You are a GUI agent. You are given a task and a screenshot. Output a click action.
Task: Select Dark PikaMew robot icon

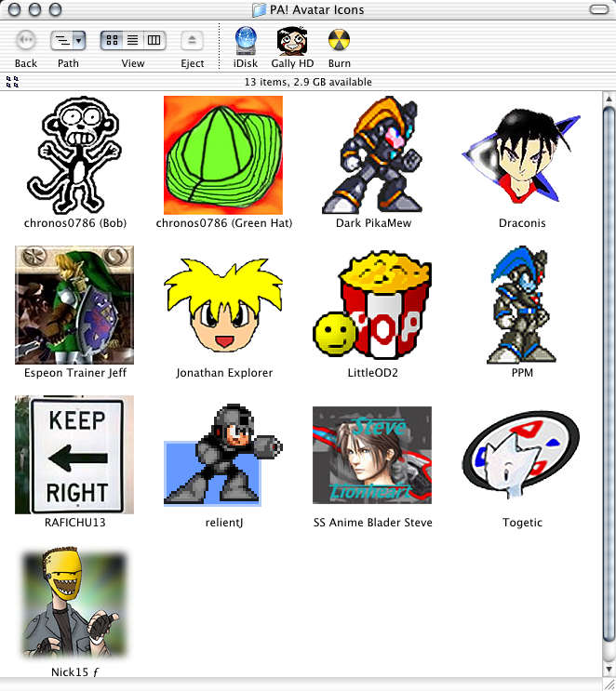(x=372, y=155)
